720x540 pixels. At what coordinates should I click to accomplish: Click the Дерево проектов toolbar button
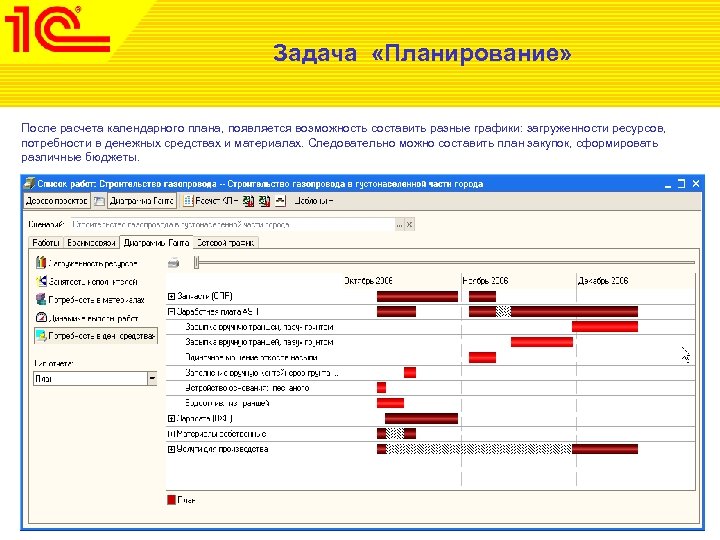(56, 201)
